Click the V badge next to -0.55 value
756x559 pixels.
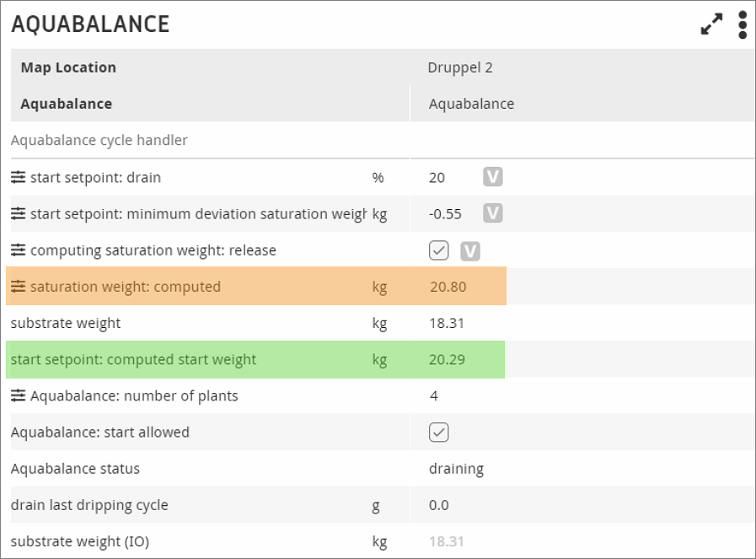pos(493,213)
